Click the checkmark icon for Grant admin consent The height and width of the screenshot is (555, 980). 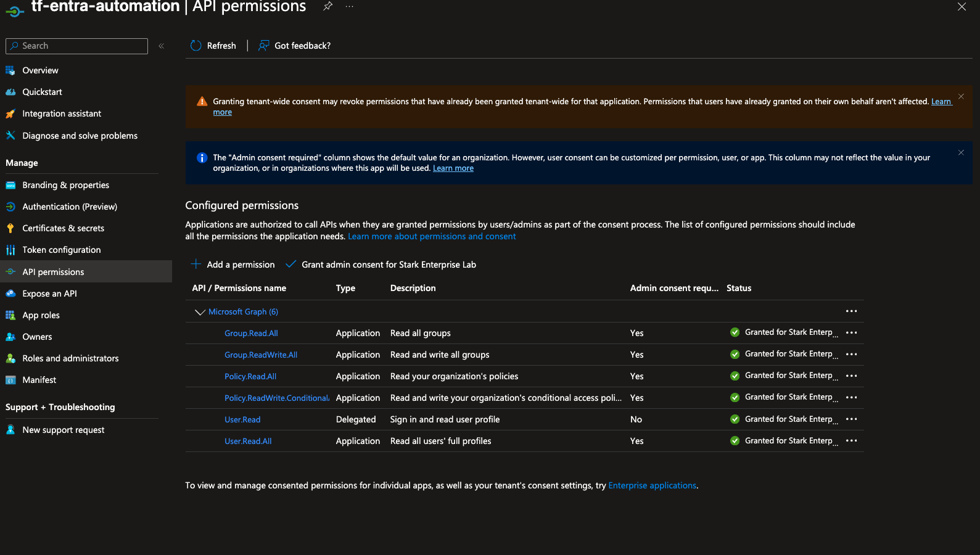click(290, 264)
